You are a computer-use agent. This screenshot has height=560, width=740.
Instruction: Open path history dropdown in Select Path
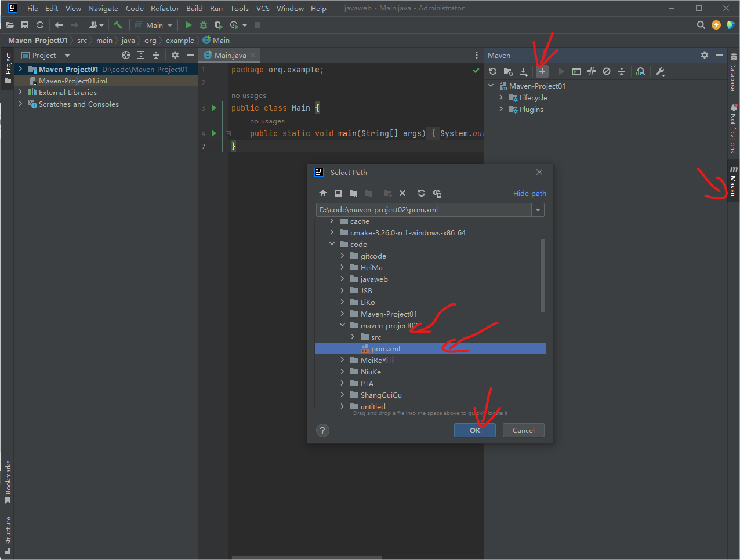point(538,210)
